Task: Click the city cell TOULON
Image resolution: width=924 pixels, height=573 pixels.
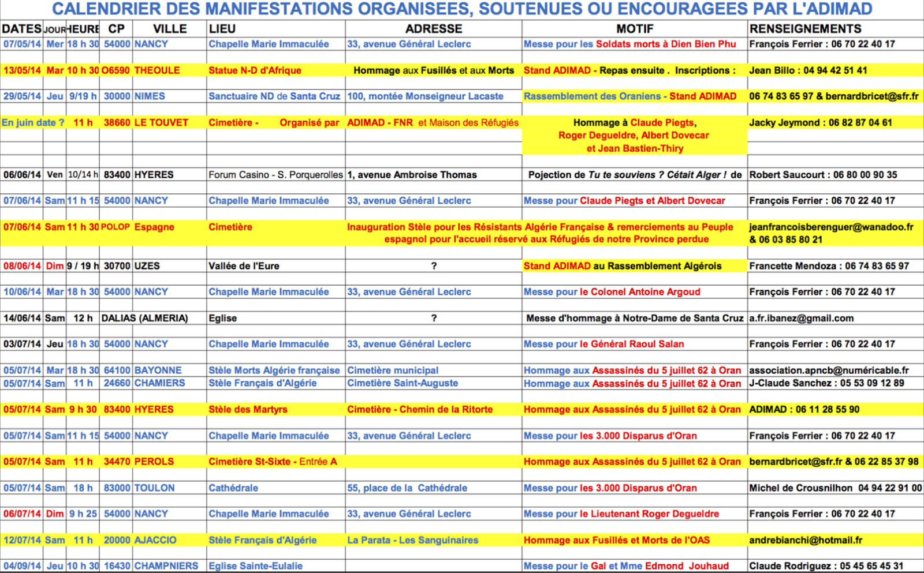Action: pos(154,488)
